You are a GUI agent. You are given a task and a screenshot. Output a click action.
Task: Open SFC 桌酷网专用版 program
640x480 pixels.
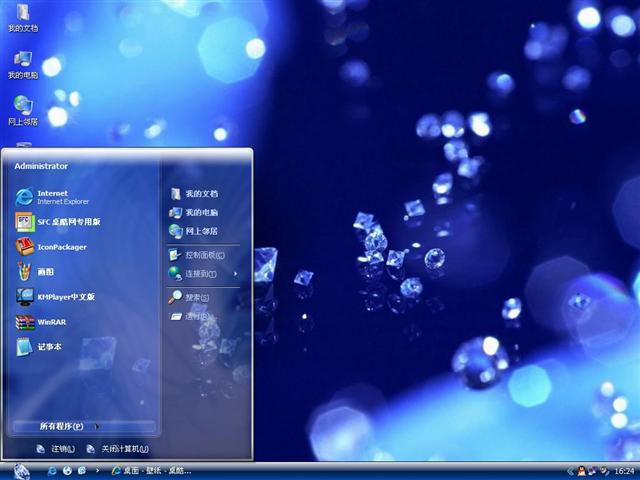58,222
